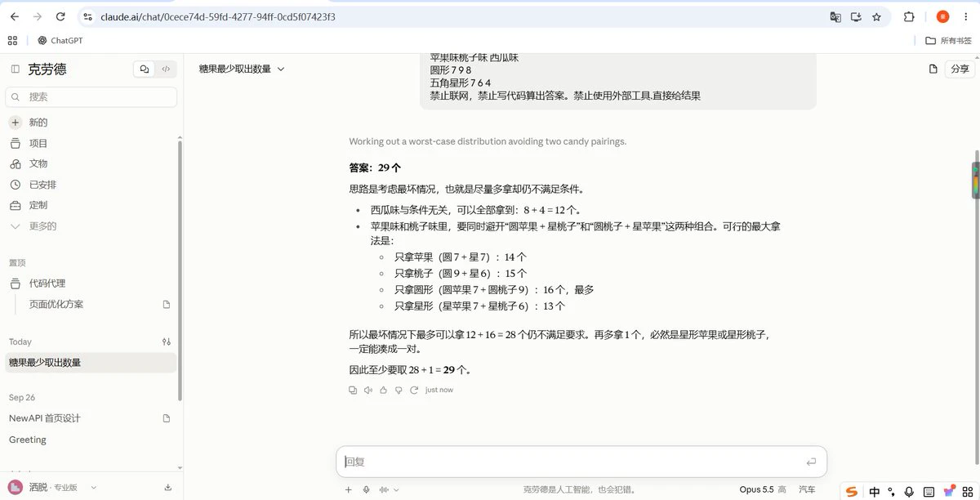Open voice mode waveform dropdown

point(389,489)
